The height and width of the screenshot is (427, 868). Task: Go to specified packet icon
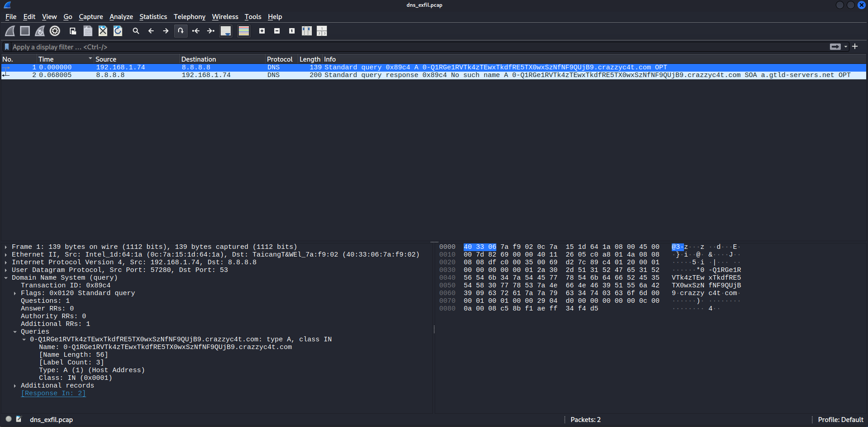point(181,31)
